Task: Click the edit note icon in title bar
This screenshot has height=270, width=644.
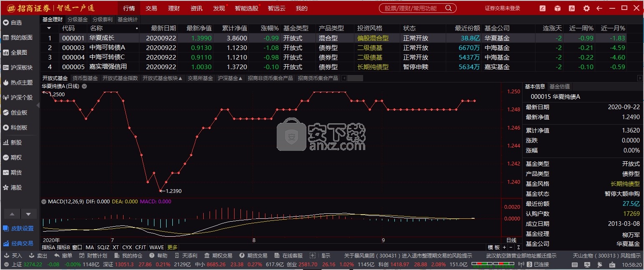Action: [x=543, y=8]
